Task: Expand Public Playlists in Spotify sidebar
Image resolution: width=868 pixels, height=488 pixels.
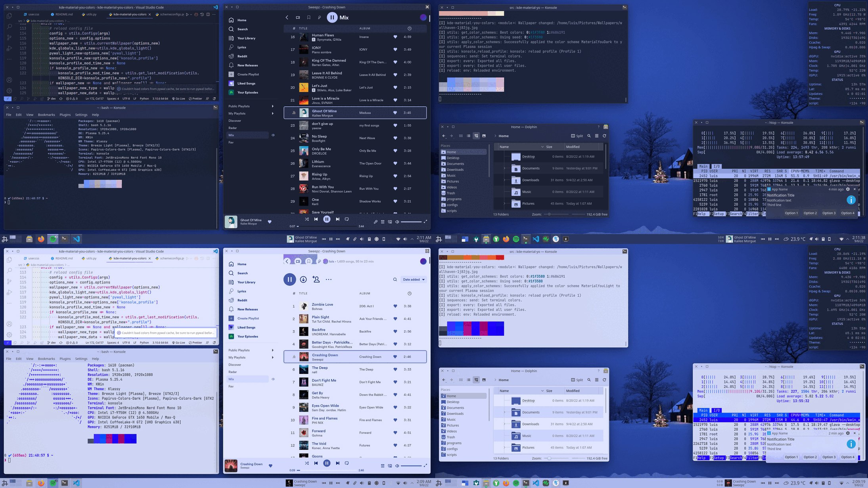Action: pyautogui.click(x=272, y=106)
